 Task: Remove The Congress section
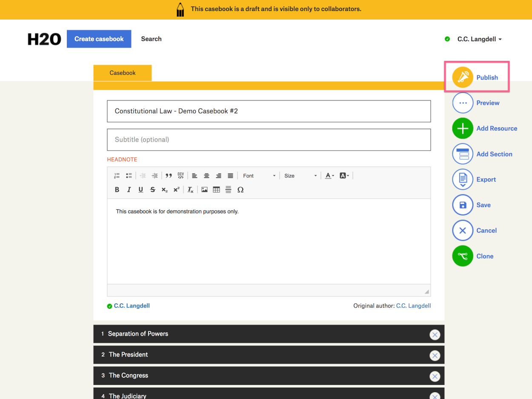coord(435,376)
